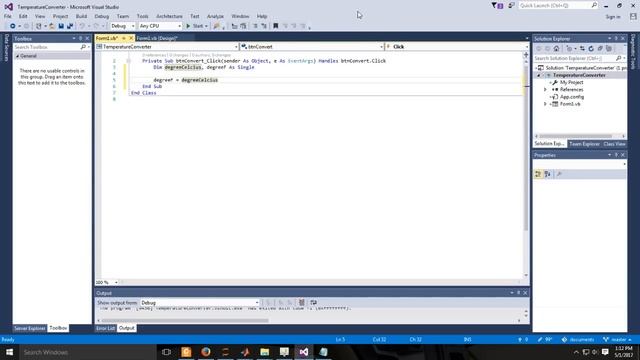The width and height of the screenshot is (640, 360).
Task: Click the Navigate Backward toolbar icon
Action: [13, 26]
